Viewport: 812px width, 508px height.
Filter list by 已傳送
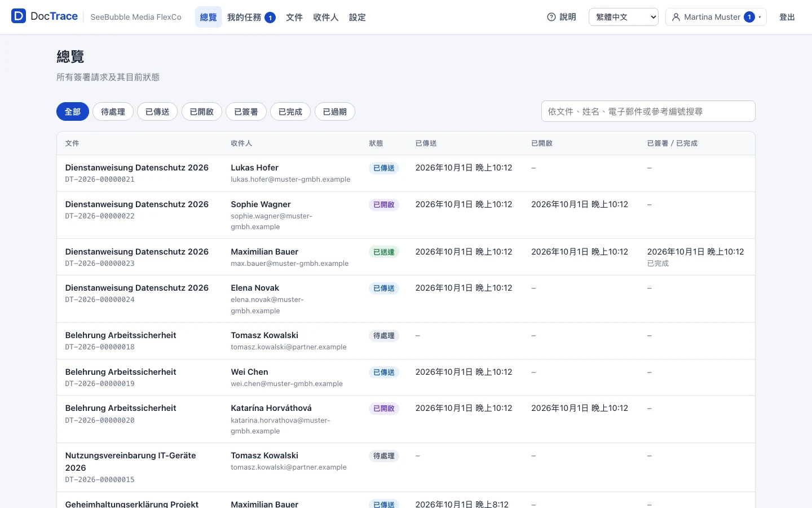pos(157,112)
